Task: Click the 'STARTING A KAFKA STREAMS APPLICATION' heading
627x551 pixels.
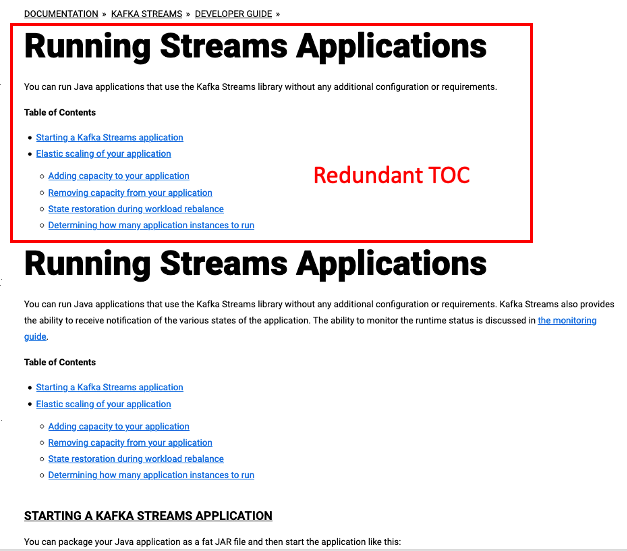Action: (x=148, y=516)
